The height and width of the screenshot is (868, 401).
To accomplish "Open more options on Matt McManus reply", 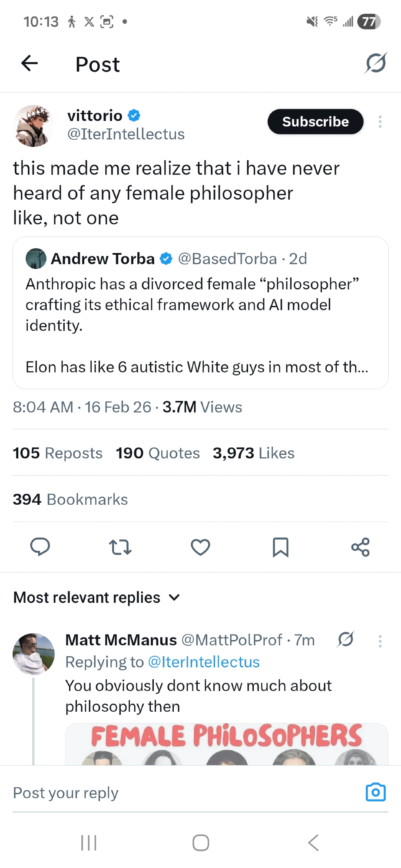I will [x=380, y=641].
